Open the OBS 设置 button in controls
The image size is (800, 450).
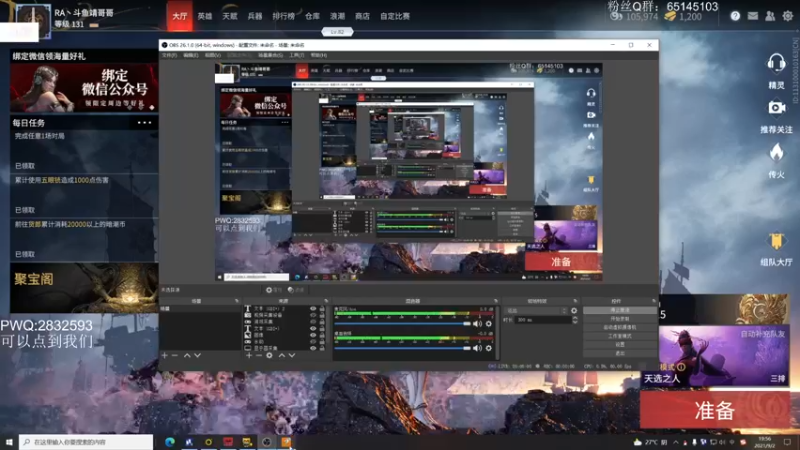click(619, 345)
